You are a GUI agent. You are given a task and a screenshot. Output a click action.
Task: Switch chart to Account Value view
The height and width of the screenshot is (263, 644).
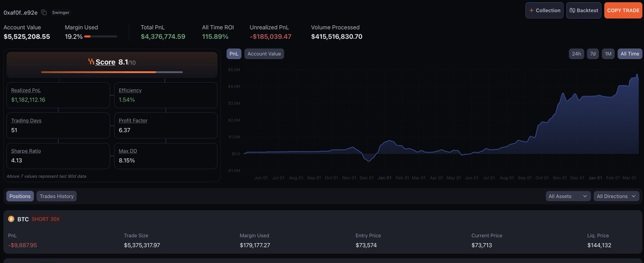(264, 54)
